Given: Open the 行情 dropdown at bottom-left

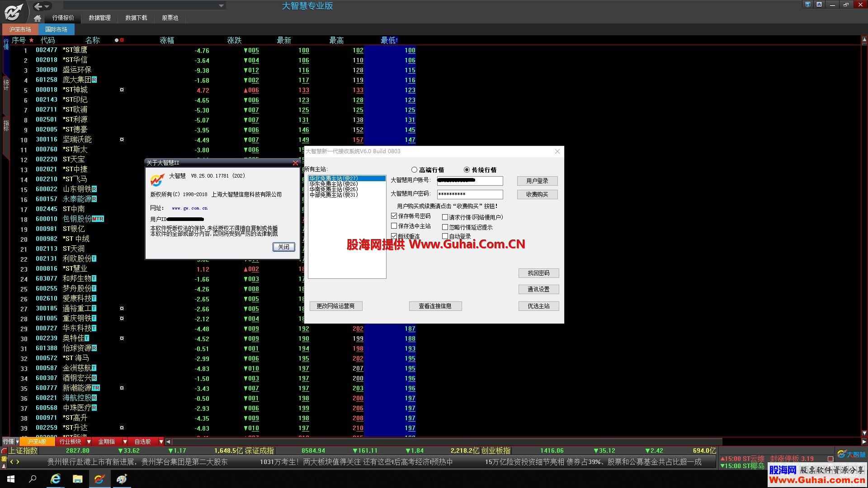Looking at the screenshot, I should click(17, 441).
